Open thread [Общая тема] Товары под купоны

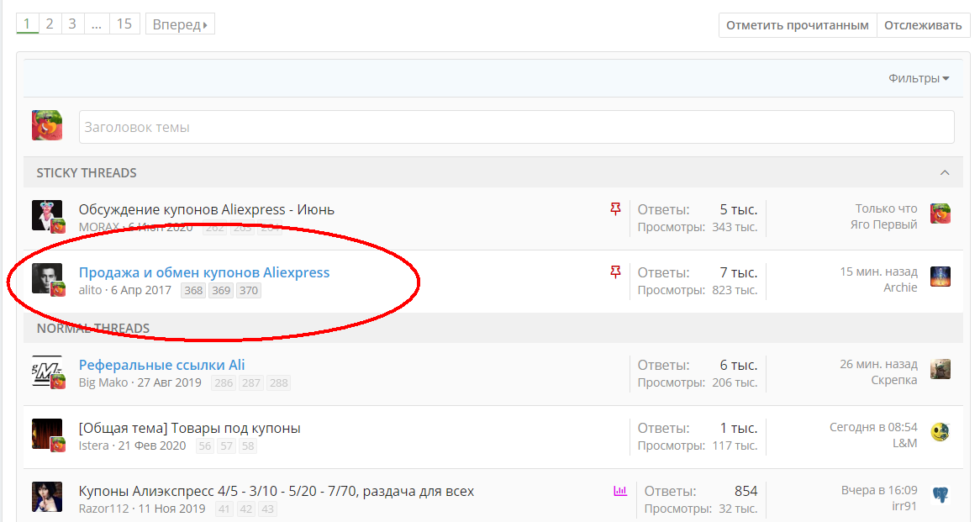coord(189,428)
